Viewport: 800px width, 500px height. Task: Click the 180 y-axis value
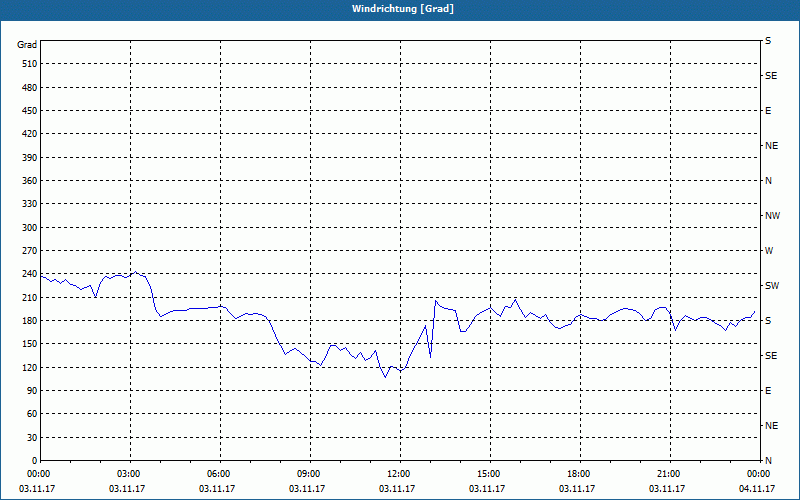[x=30, y=321]
